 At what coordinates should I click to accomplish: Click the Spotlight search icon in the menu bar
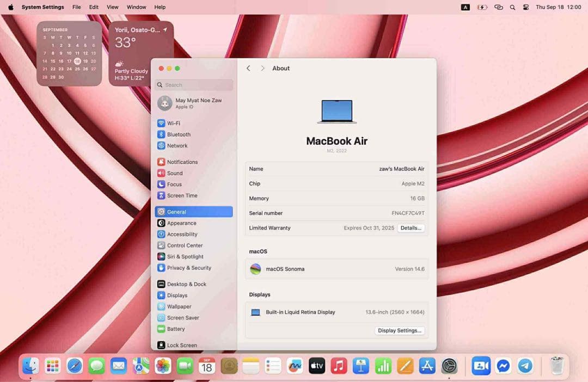(512, 7)
